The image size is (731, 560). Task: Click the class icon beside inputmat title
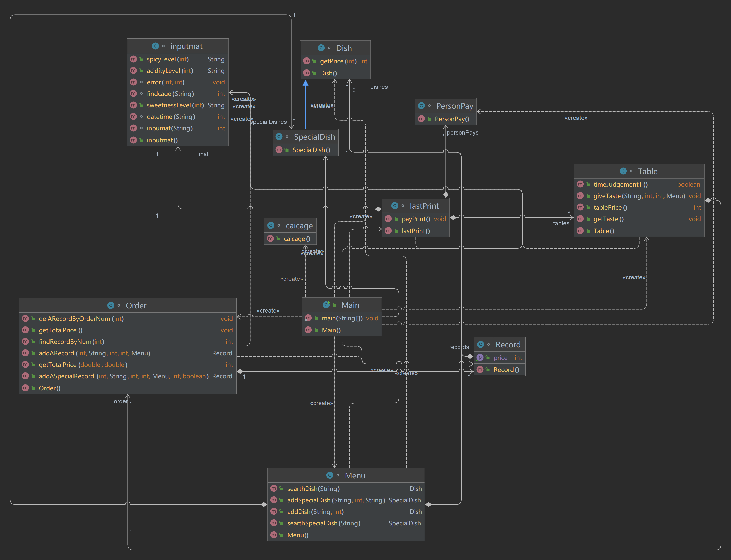click(155, 46)
